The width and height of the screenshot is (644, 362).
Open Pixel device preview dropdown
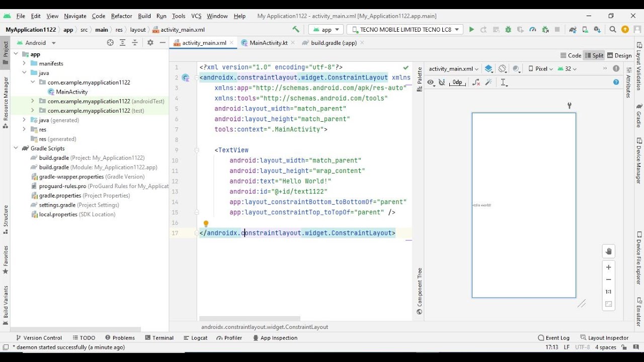pyautogui.click(x=540, y=69)
